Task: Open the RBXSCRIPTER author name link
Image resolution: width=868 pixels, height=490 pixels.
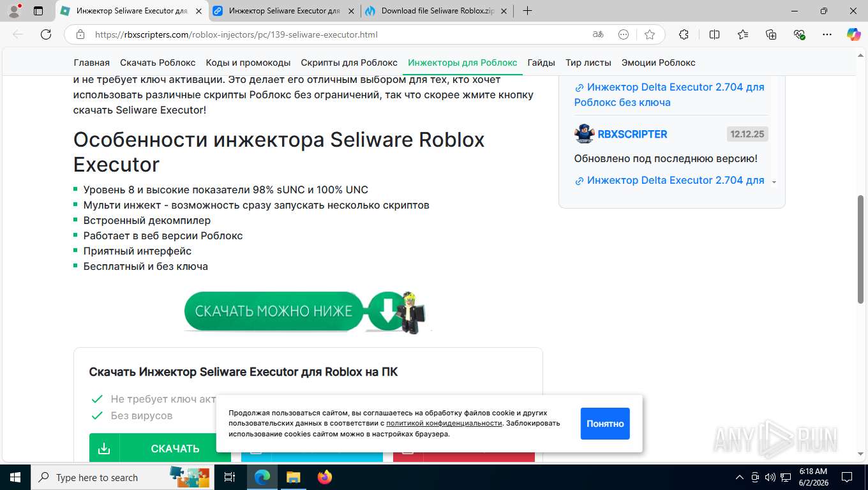Action: coord(632,134)
